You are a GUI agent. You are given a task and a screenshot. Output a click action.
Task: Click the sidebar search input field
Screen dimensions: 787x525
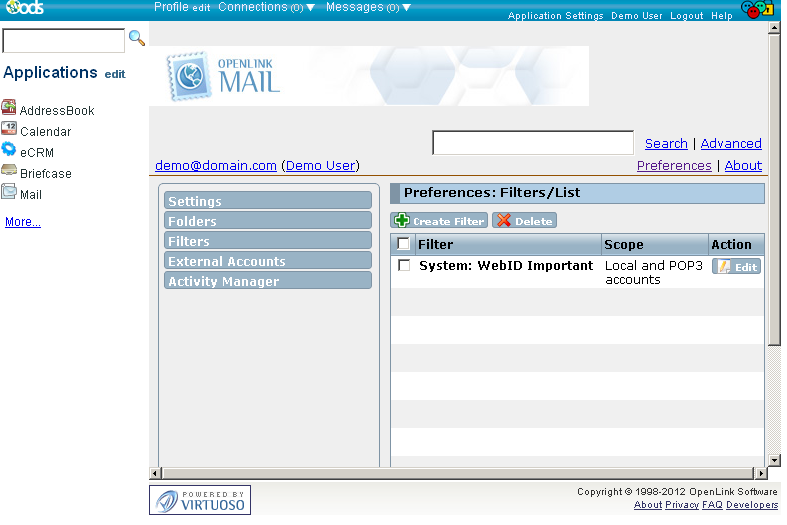pos(64,41)
